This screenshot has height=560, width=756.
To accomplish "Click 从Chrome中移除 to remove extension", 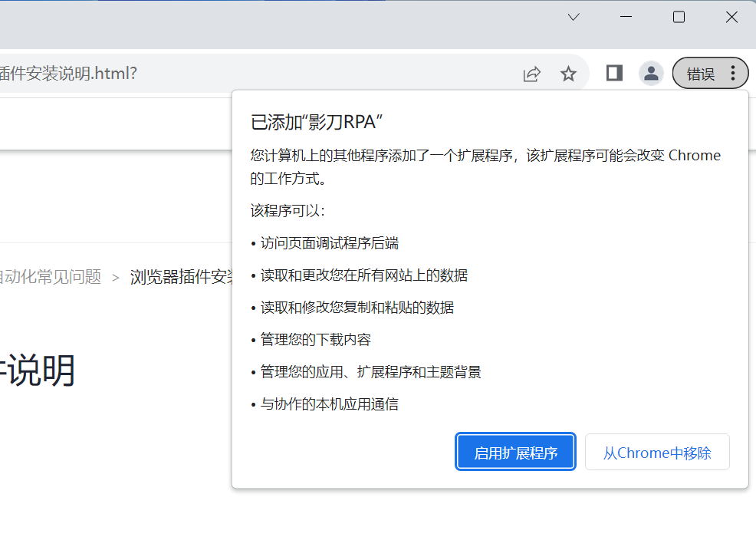I will [x=657, y=452].
